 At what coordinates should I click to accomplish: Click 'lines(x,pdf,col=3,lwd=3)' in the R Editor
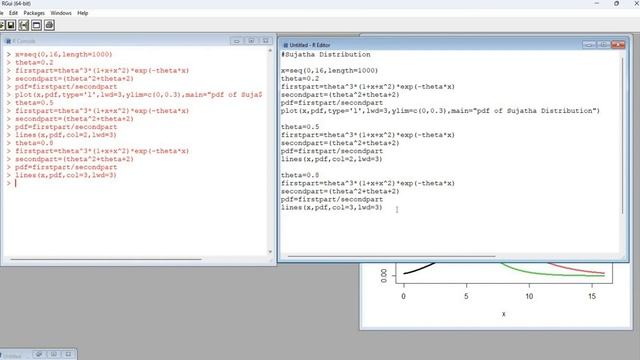point(331,207)
